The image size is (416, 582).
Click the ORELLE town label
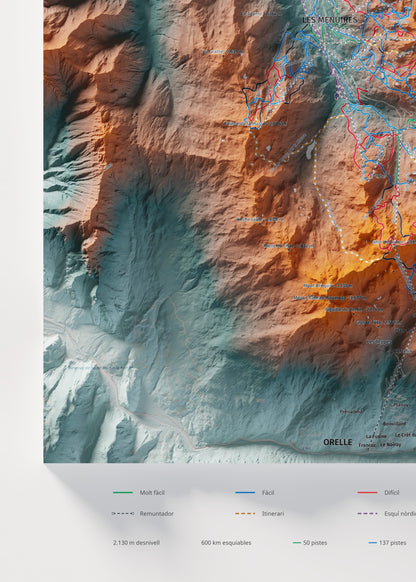click(x=338, y=442)
